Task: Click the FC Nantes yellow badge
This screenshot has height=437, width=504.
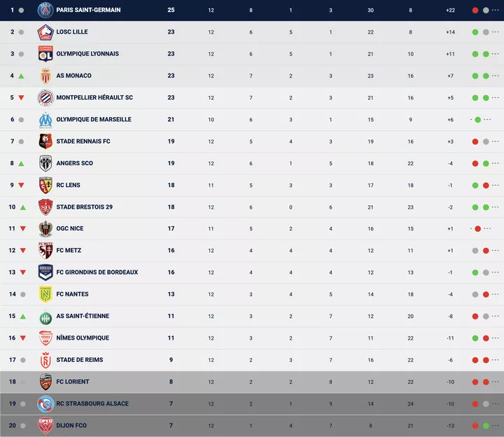Action: [45, 294]
